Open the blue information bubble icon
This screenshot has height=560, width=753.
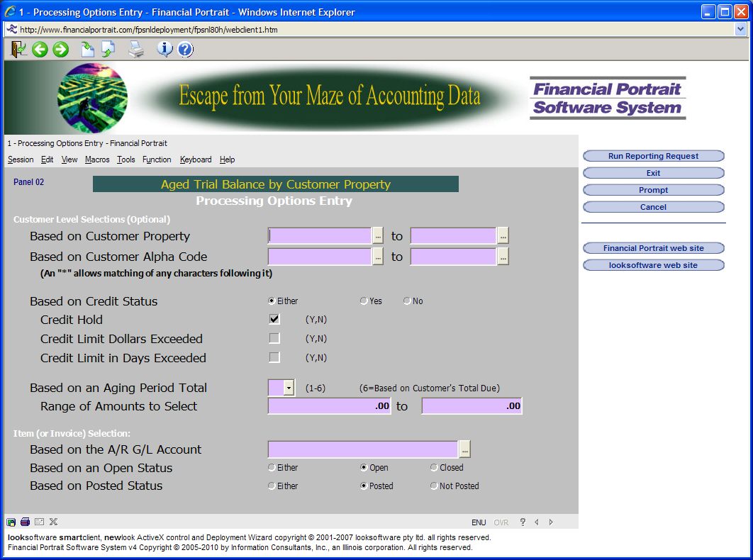164,49
